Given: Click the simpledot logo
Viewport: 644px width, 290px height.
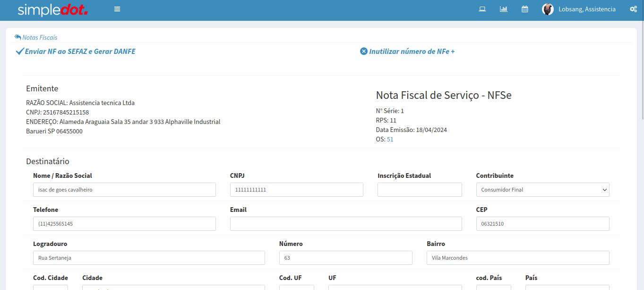Looking at the screenshot, I should pos(53,10).
